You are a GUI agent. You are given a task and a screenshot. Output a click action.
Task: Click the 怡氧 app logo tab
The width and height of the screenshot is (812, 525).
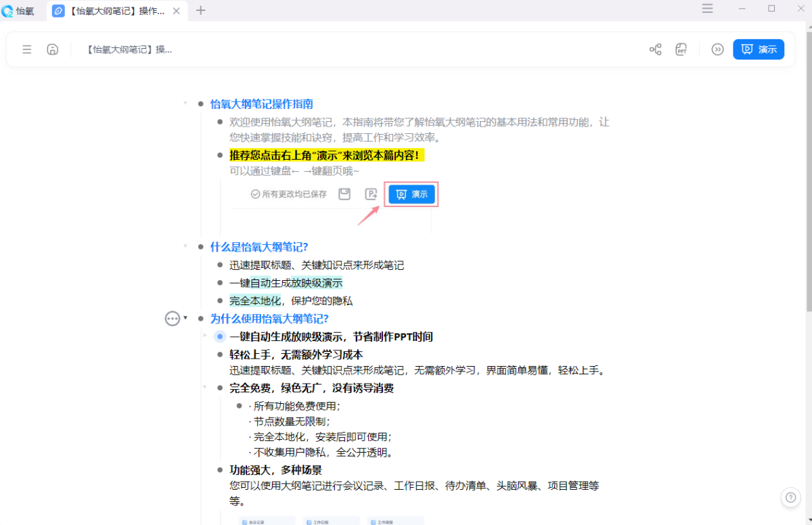pos(19,11)
